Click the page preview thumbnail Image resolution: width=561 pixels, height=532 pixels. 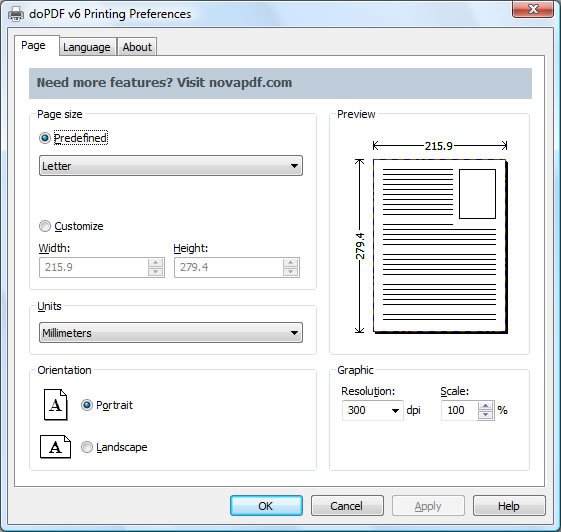(440, 246)
